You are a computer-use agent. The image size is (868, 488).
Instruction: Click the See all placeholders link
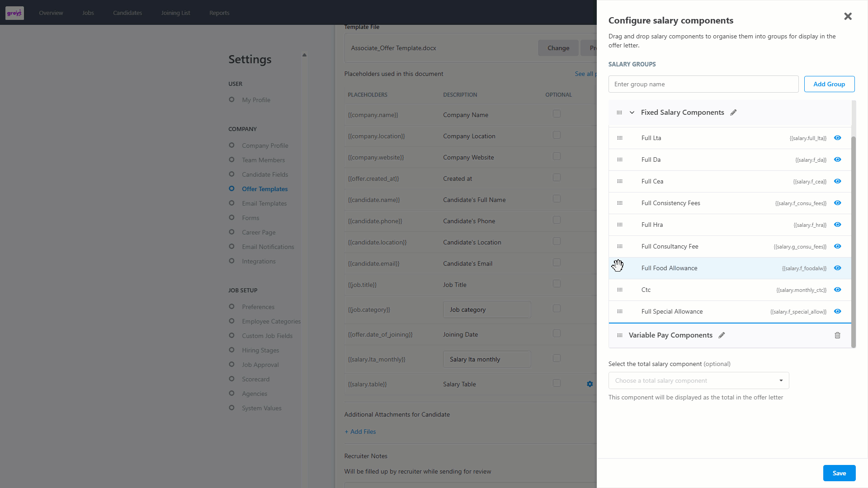pos(586,74)
